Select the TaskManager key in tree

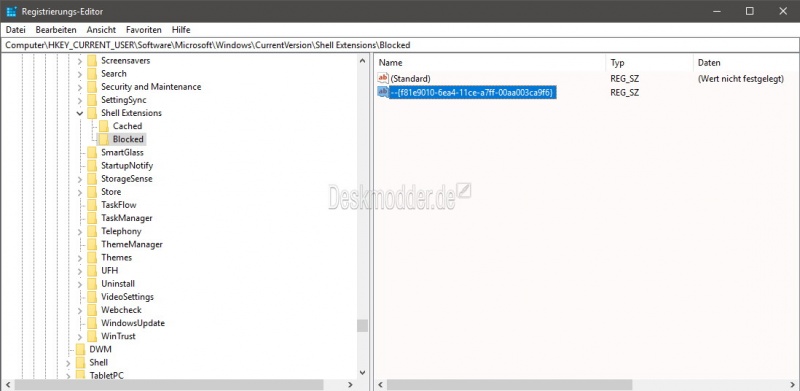point(127,218)
